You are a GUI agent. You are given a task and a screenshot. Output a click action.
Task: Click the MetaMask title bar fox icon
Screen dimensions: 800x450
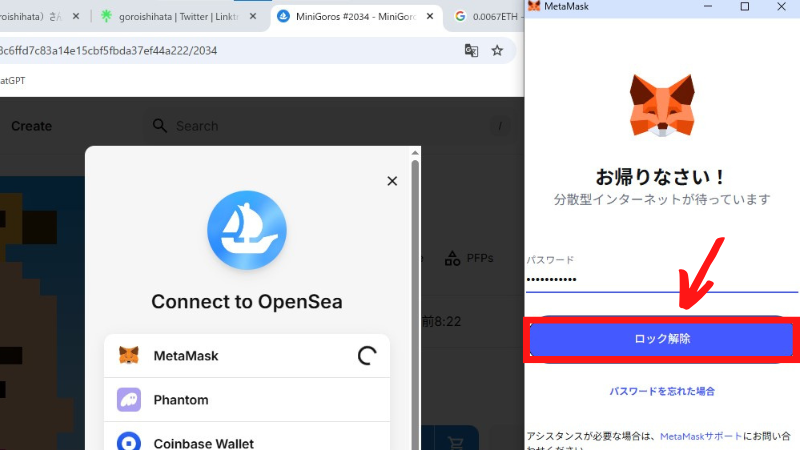pos(534,6)
